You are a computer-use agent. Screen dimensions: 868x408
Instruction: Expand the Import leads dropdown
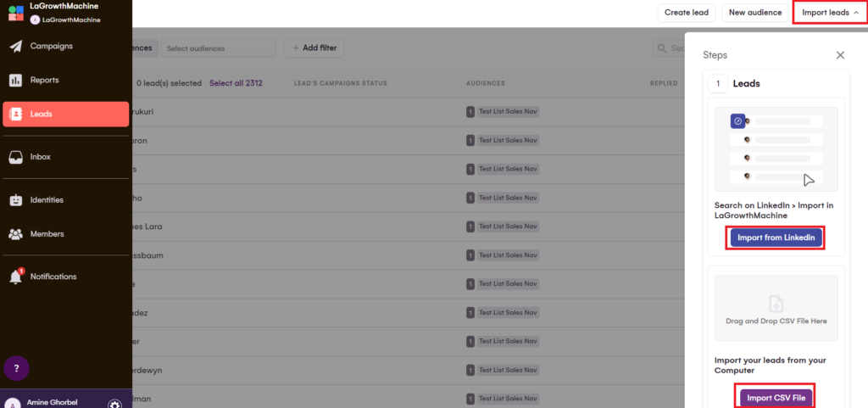(830, 13)
